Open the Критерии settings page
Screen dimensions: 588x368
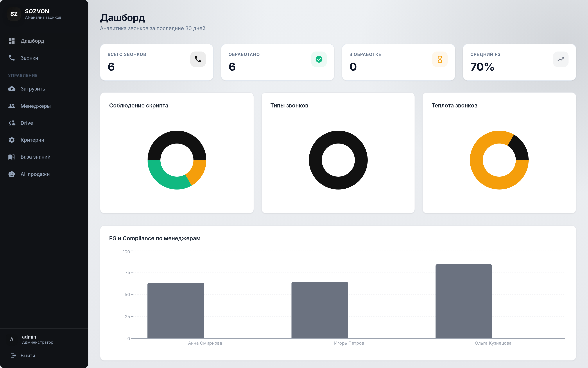44,140
